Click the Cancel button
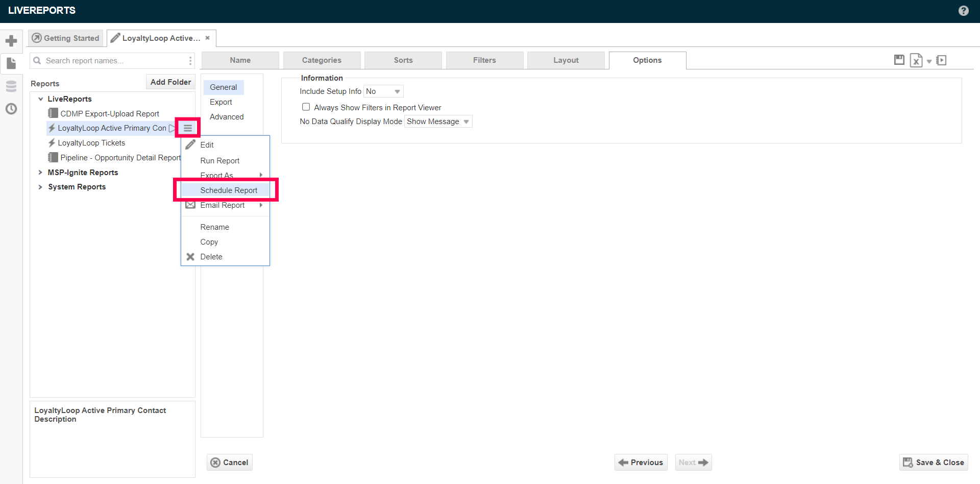This screenshot has height=484, width=980. click(x=230, y=463)
